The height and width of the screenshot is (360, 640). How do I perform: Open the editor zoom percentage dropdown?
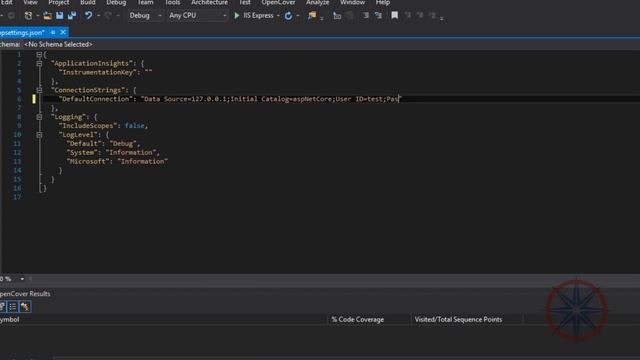(22, 279)
